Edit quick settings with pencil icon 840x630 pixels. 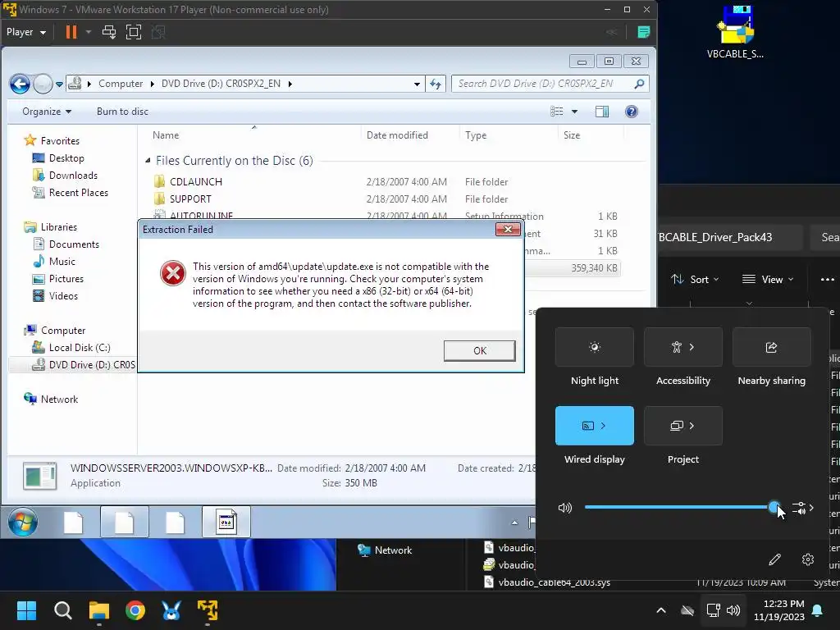[x=774, y=559]
